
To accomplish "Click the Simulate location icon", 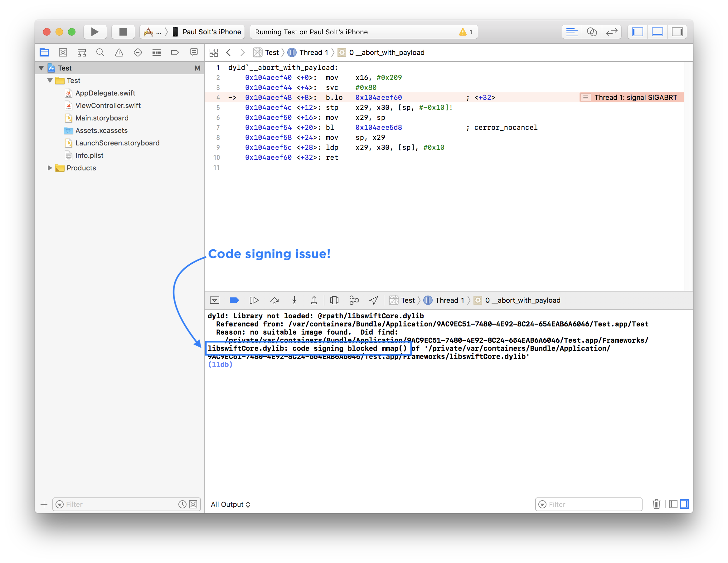I will [x=373, y=300].
